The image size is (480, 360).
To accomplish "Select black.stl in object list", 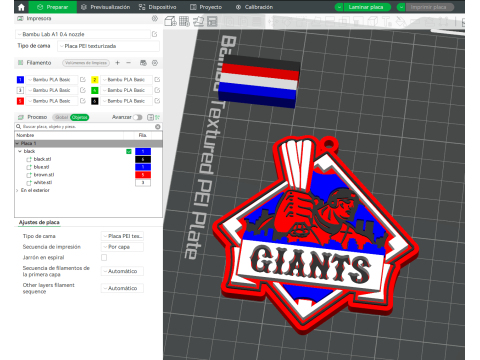I will click(42, 159).
